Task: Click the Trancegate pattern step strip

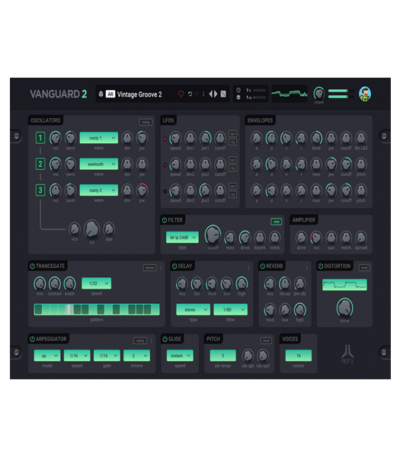Action: pyautogui.click(x=97, y=310)
